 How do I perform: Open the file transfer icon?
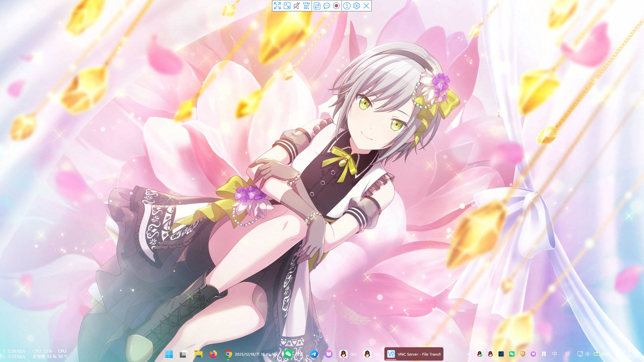(x=317, y=6)
